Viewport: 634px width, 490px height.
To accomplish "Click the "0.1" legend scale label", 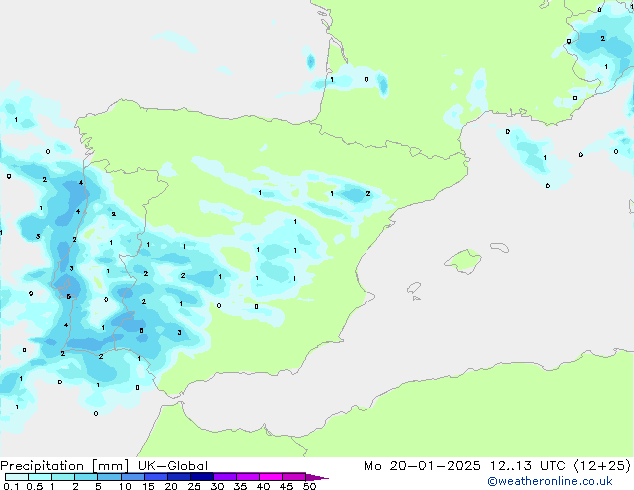I will point(11,486).
